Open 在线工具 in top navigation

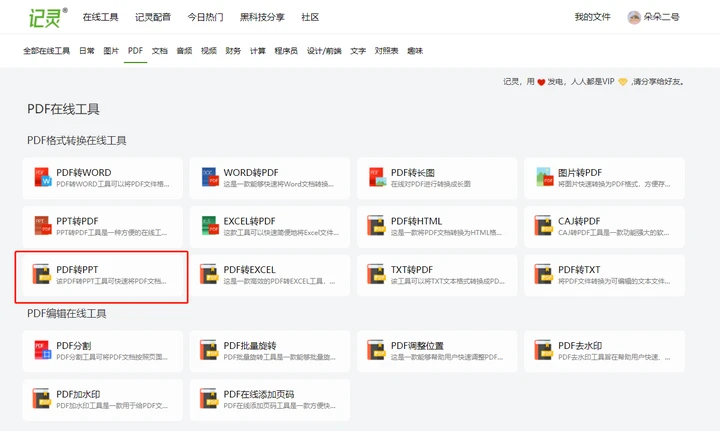(x=101, y=17)
